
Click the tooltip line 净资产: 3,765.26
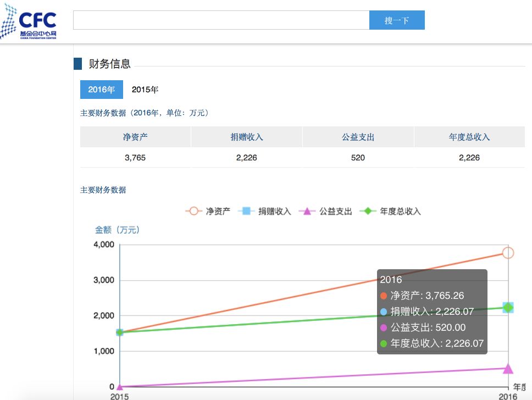[x=422, y=296]
